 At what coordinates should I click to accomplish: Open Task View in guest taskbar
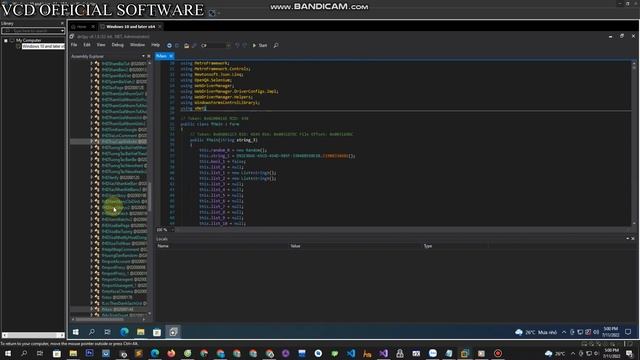click(x=107, y=332)
